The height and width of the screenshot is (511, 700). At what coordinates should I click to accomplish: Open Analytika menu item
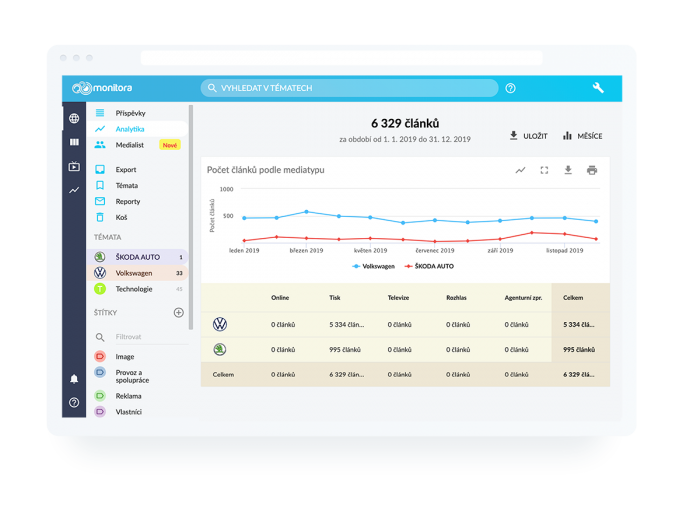point(138,129)
